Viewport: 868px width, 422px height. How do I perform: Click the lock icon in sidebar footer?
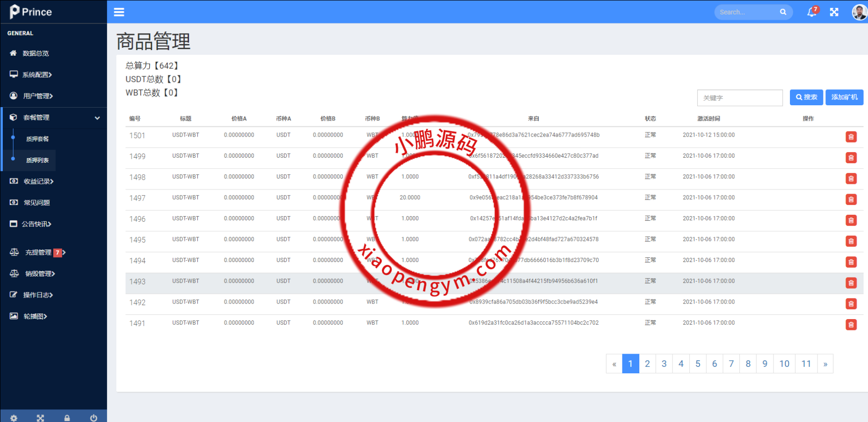pyautogui.click(x=67, y=418)
